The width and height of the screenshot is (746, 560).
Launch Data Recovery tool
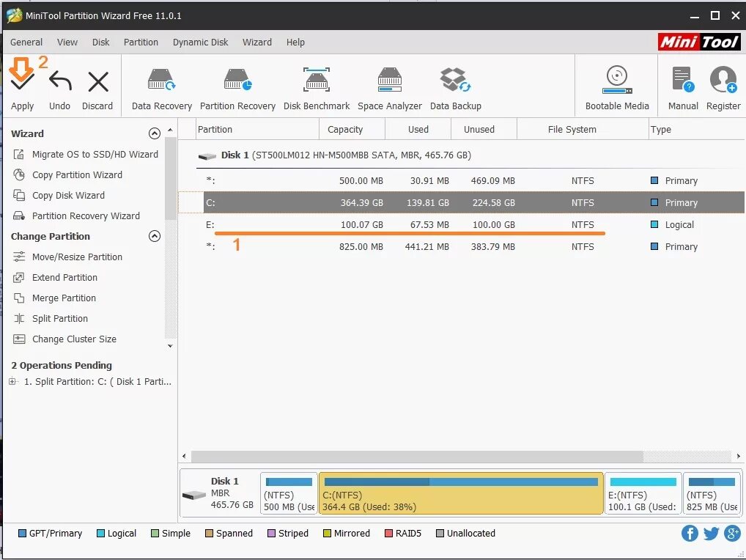pos(162,89)
